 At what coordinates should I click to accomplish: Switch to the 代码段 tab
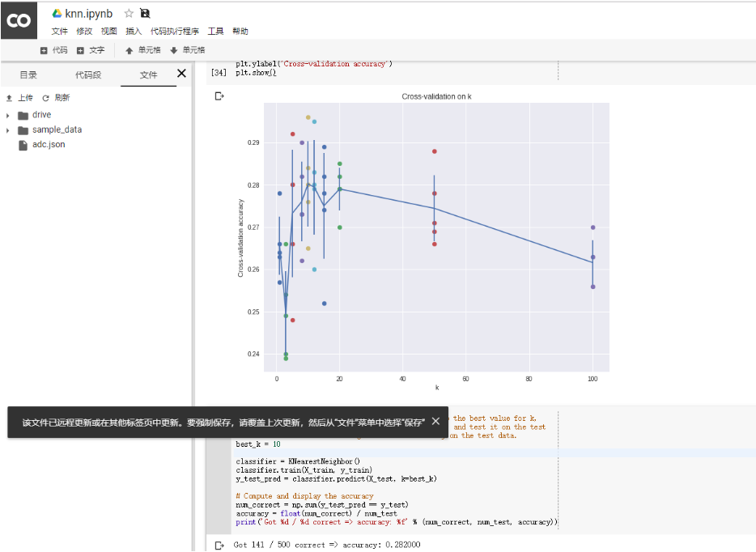(x=88, y=74)
